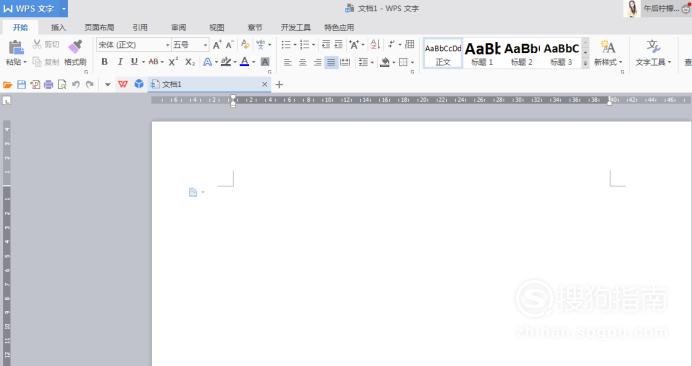Screen dimensions: 692x366
Task: Click the center alignment icon
Action: click(x=302, y=62)
